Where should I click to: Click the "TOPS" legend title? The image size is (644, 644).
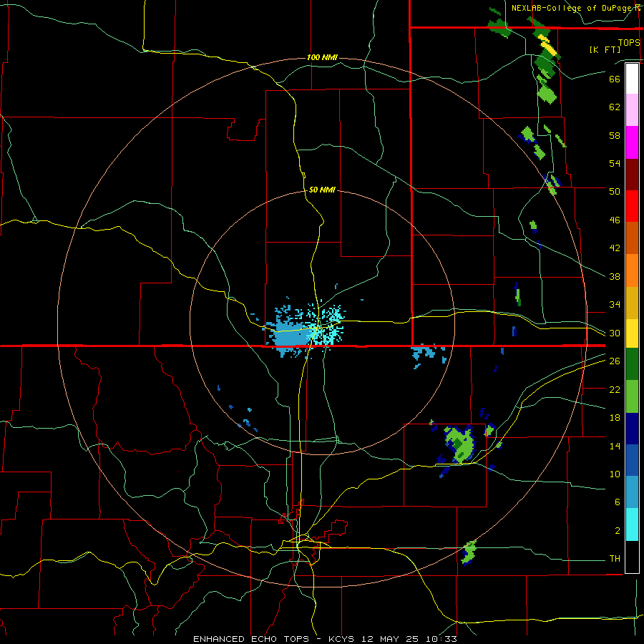click(629, 42)
